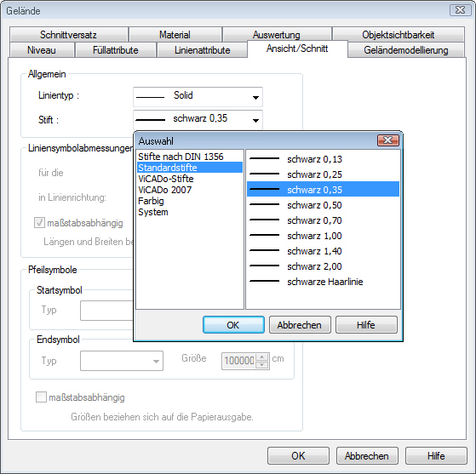Screen dimensions: 476x474
Task: Switch to the Linienattribute tab
Action: coord(202,50)
